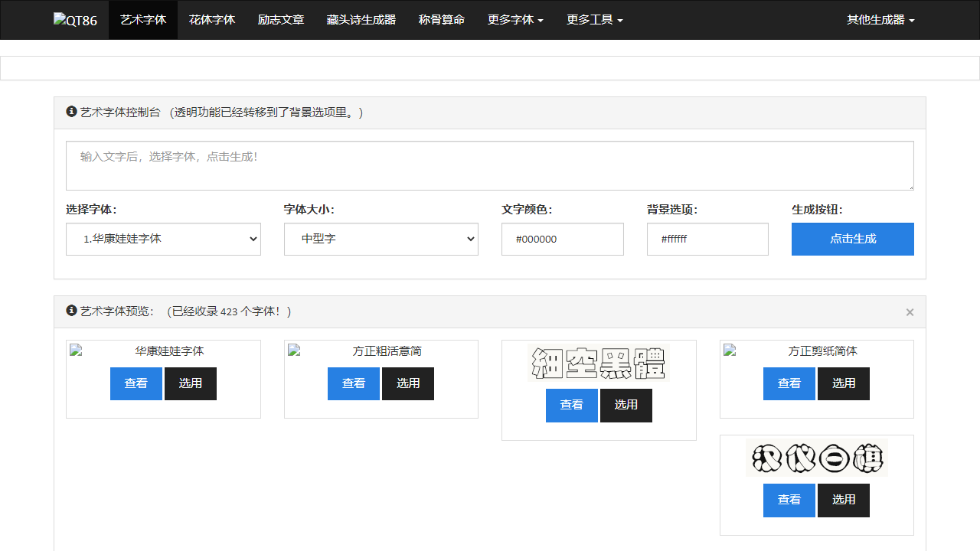The height and width of the screenshot is (551, 980).
Task: Go to the 称骨算命 page
Action: tap(442, 20)
